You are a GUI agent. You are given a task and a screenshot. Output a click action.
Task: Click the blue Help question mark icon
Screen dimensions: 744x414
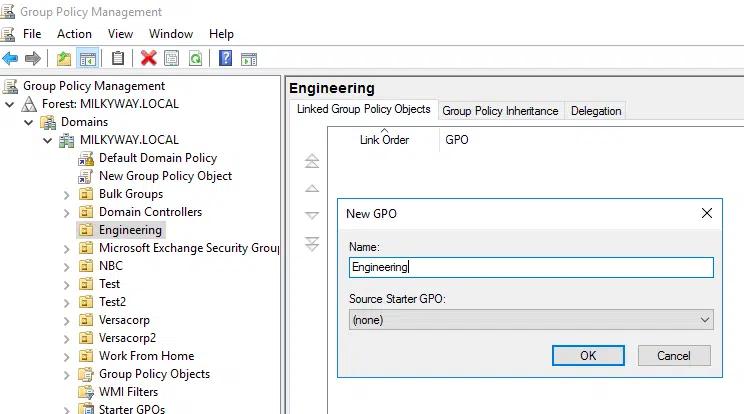point(225,58)
